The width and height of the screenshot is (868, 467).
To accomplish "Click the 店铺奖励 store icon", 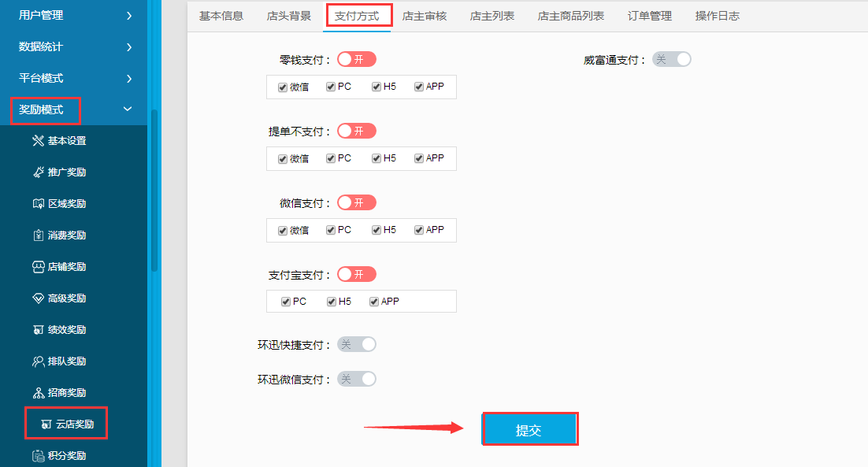I will pos(38,267).
